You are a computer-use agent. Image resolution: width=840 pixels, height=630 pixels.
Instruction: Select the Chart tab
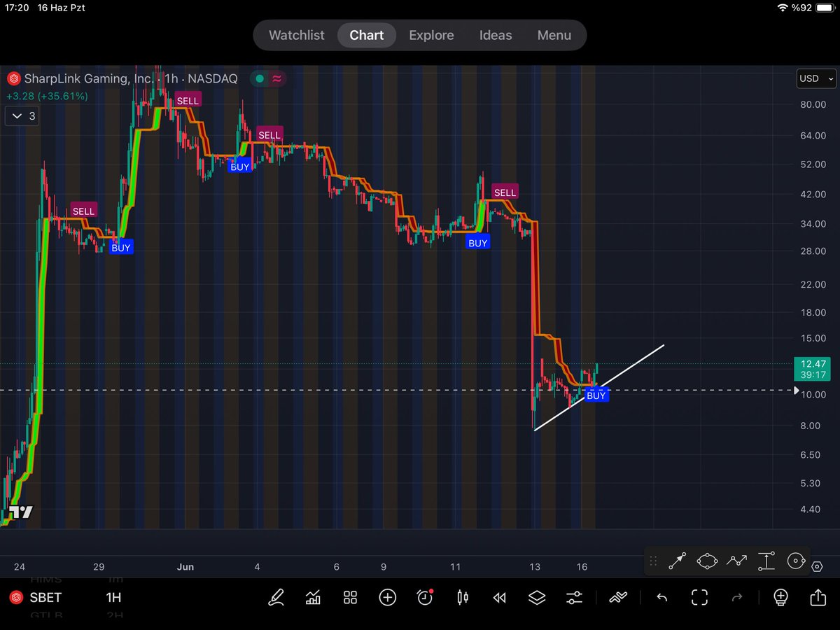367,35
